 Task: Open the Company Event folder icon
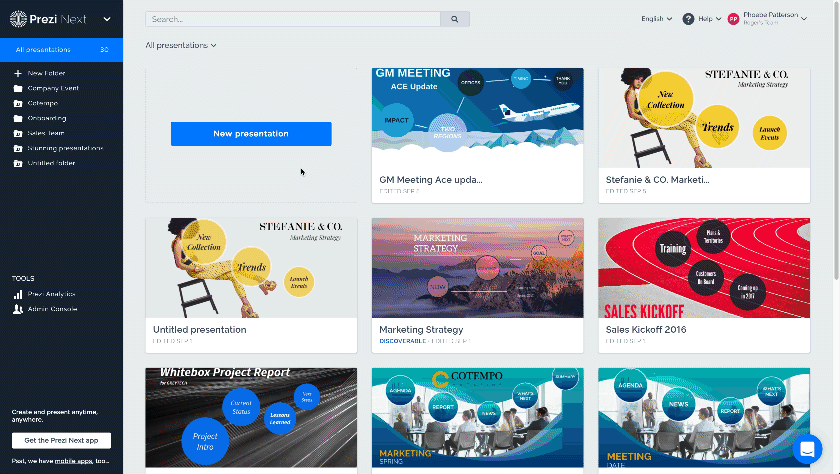point(18,88)
